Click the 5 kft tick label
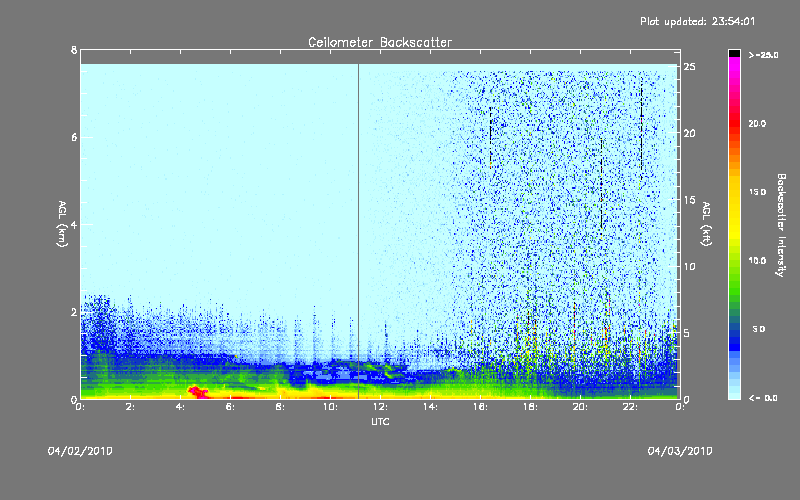The width and height of the screenshot is (800, 500). tap(687, 333)
